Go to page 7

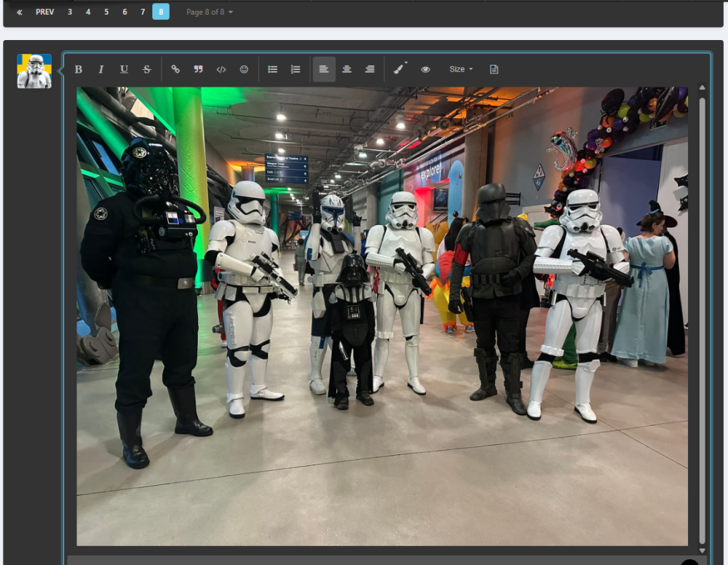pos(143,12)
